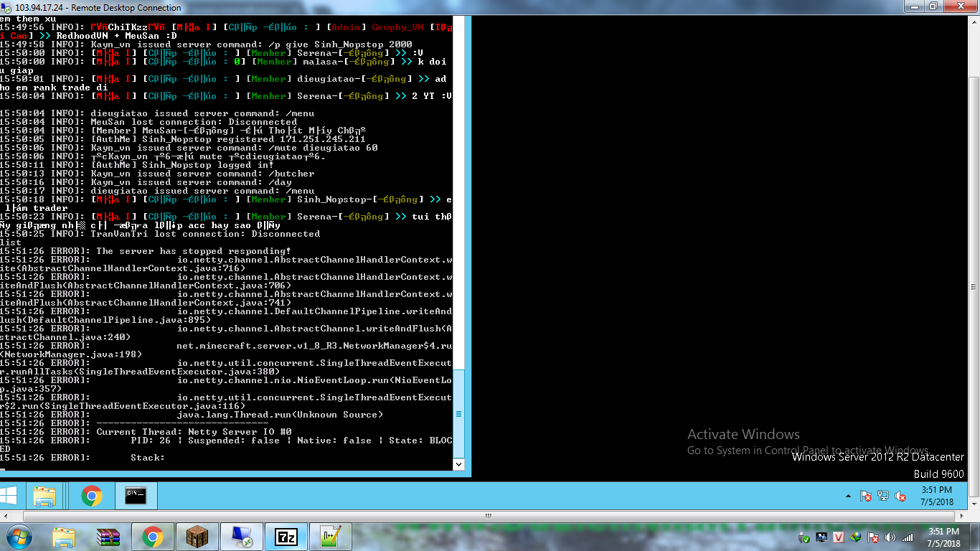Open the Minecraft crafting table taskbar icon

197,537
